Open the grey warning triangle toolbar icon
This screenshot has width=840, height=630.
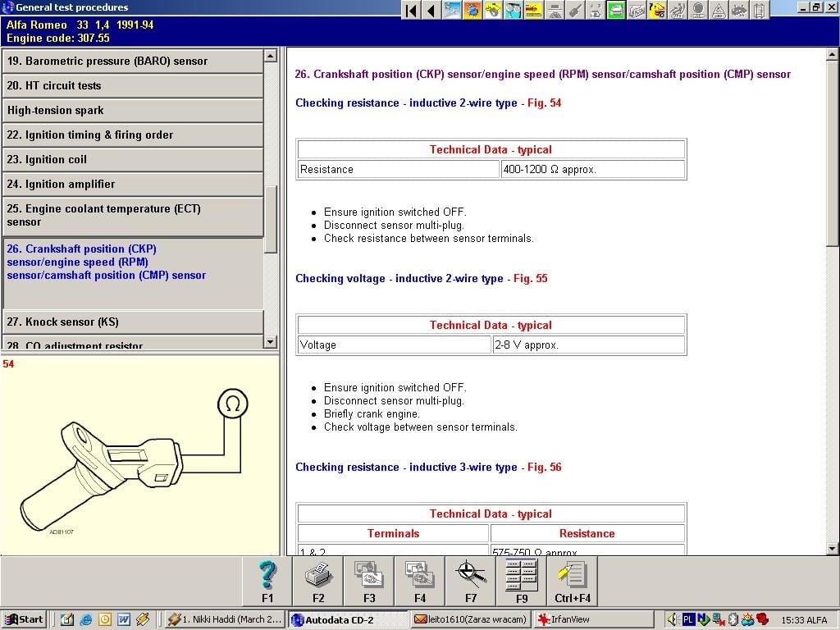pos(719,10)
